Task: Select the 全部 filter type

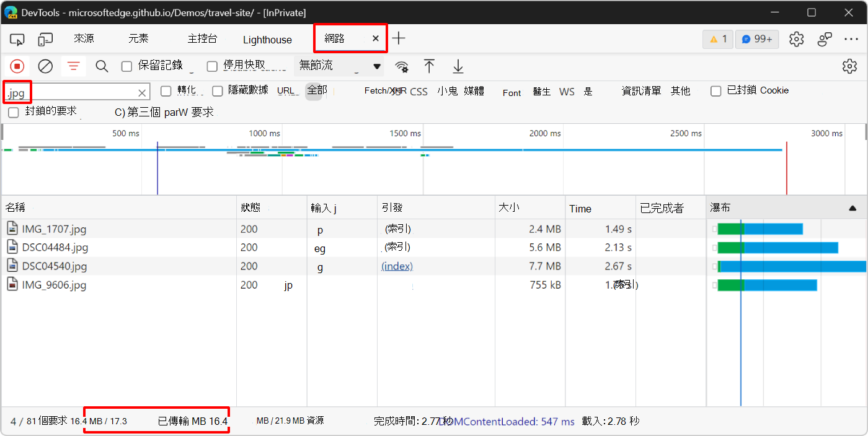Action: point(317,90)
